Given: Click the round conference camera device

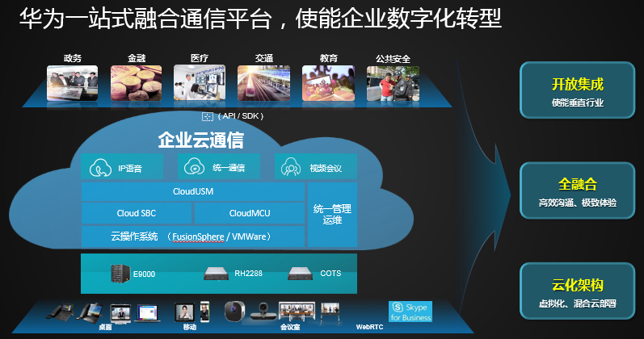Looking at the screenshot, I should (x=234, y=312).
